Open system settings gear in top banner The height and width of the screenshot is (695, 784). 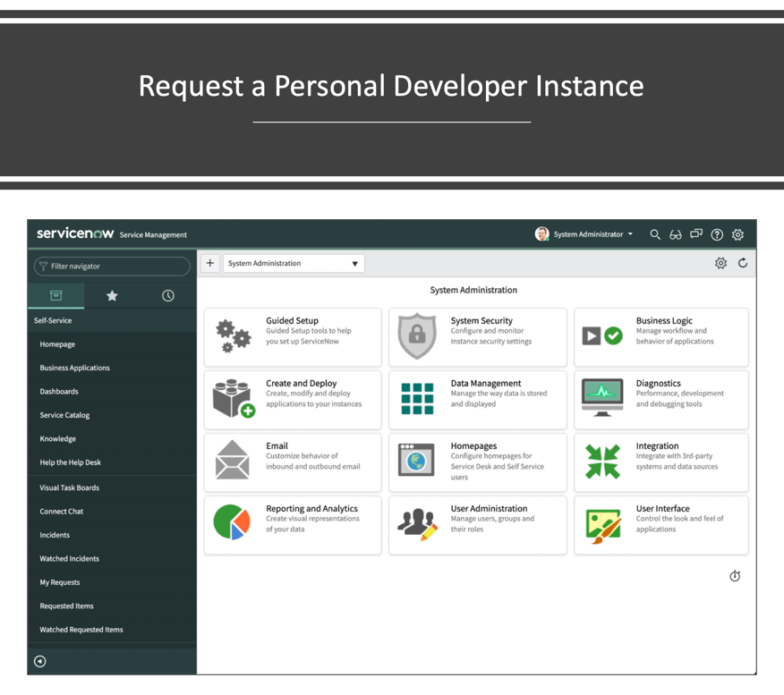[737, 234]
